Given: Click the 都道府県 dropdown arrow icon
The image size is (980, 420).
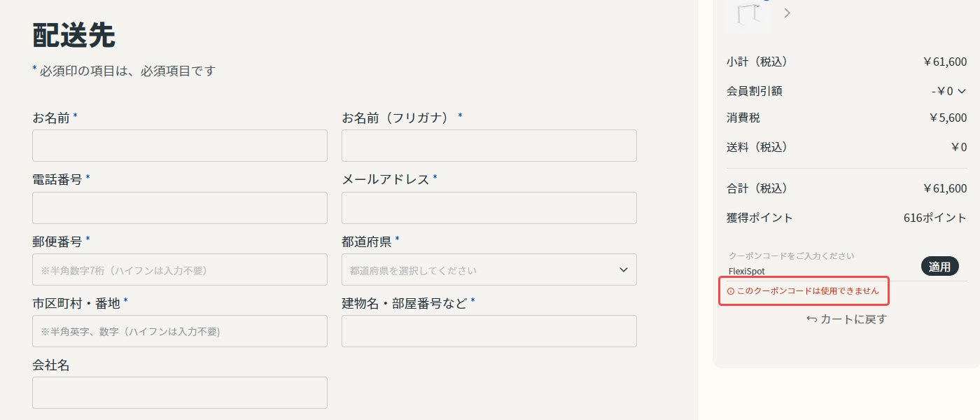Looking at the screenshot, I should pyautogui.click(x=624, y=270).
